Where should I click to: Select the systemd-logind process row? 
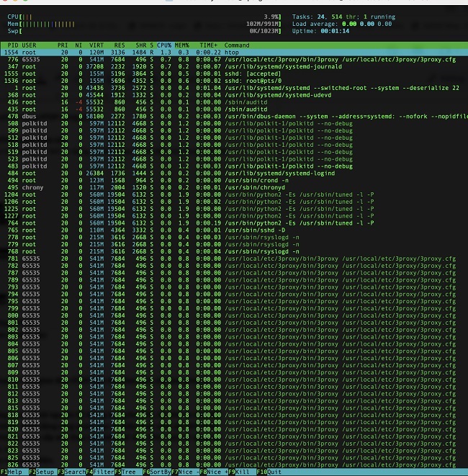tap(234, 174)
